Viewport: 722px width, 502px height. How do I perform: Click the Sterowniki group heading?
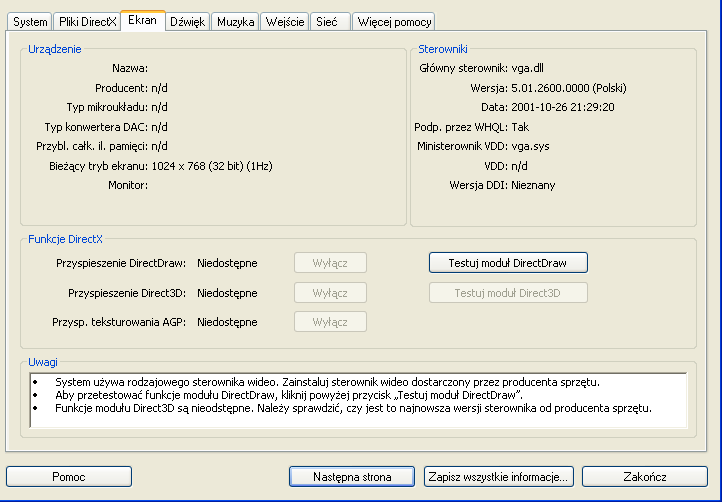(x=443, y=49)
